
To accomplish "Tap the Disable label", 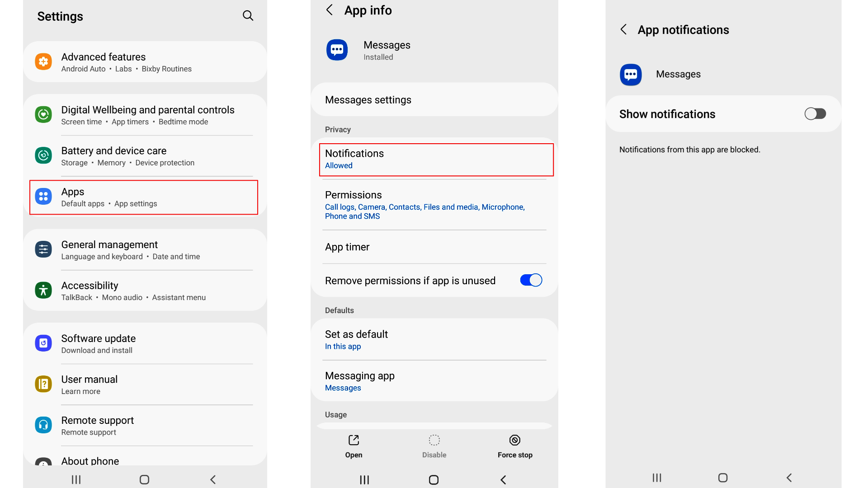I will coord(434,455).
